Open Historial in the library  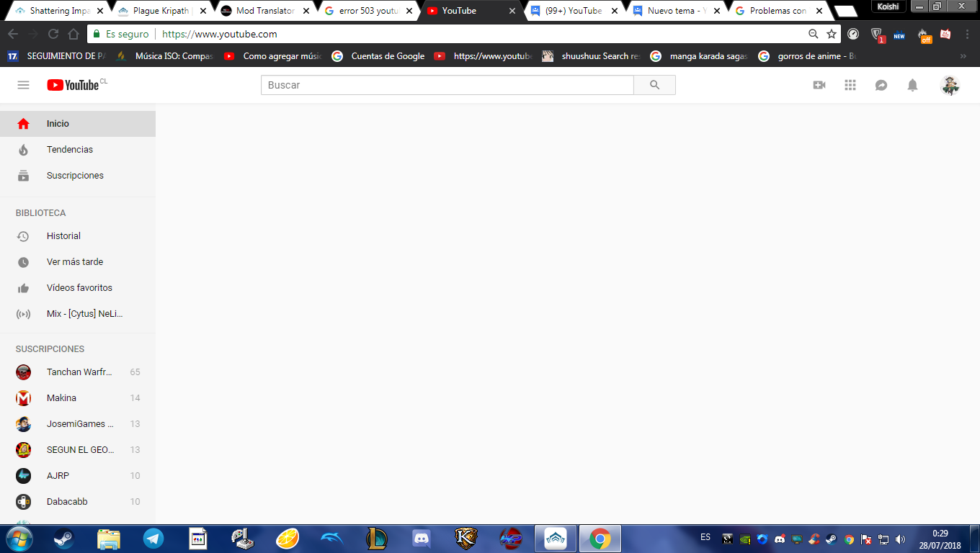coord(78,236)
